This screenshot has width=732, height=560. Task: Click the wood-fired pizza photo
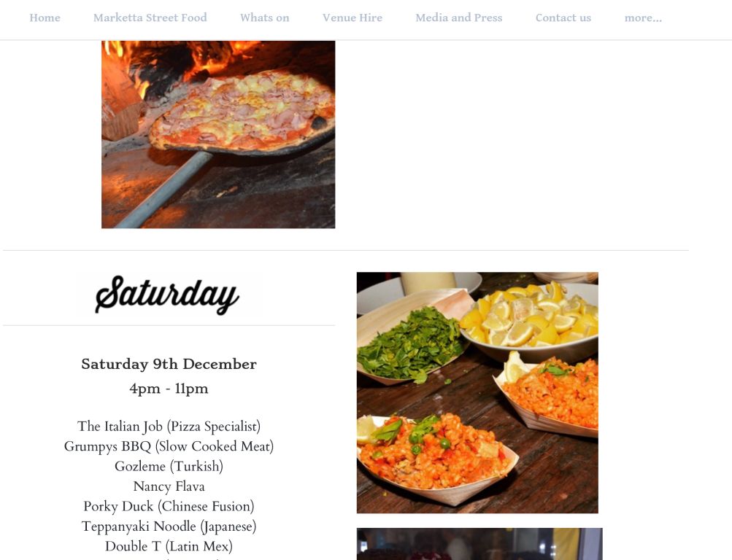tap(218, 134)
